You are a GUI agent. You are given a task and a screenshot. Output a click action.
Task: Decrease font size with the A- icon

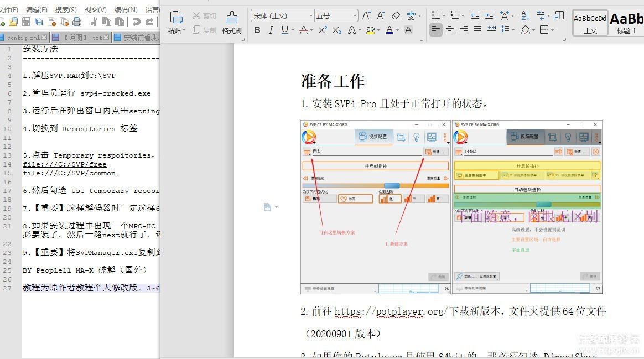[381, 15]
